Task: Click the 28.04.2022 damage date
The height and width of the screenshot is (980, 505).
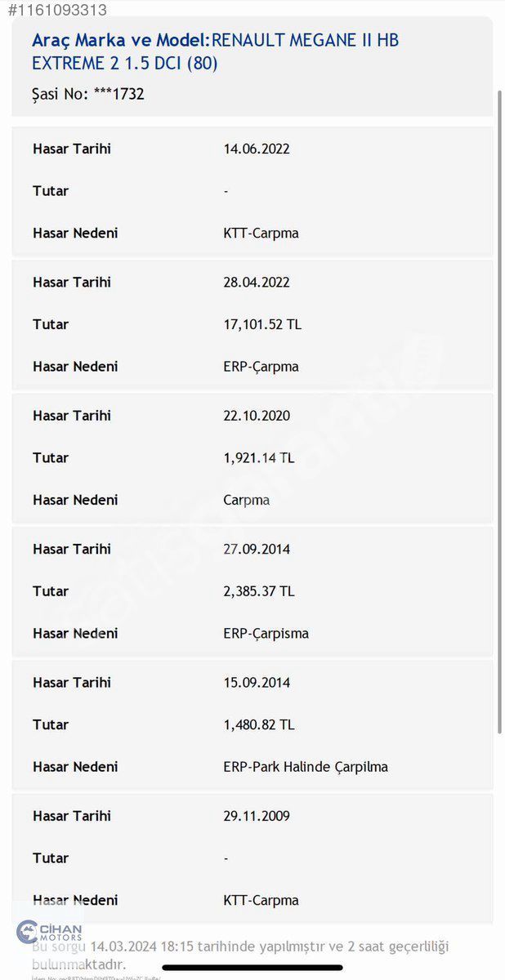Action: pos(257,283)
